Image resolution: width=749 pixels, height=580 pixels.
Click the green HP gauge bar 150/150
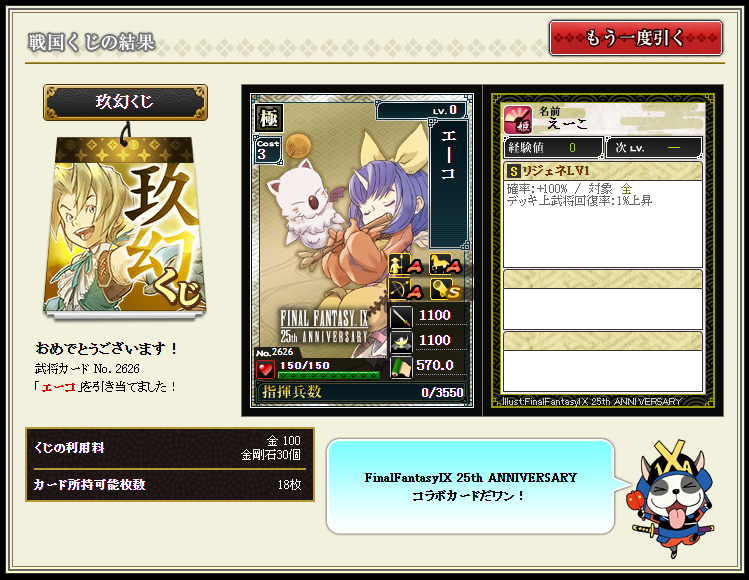point(329,376)
